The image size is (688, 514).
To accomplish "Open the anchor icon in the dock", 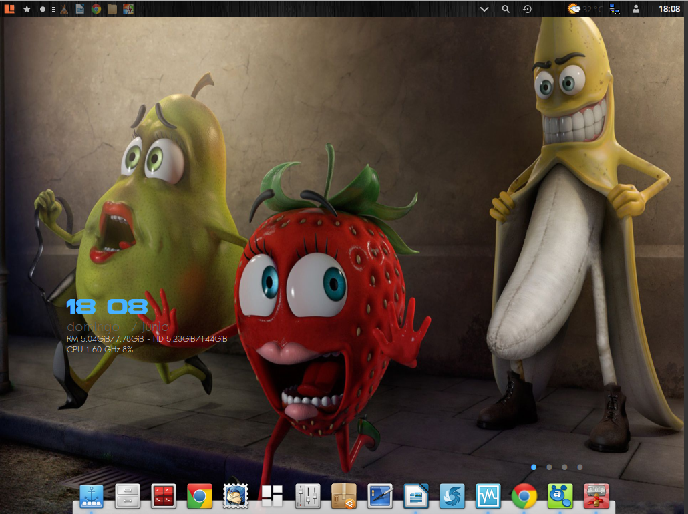I will pos(90,495).
